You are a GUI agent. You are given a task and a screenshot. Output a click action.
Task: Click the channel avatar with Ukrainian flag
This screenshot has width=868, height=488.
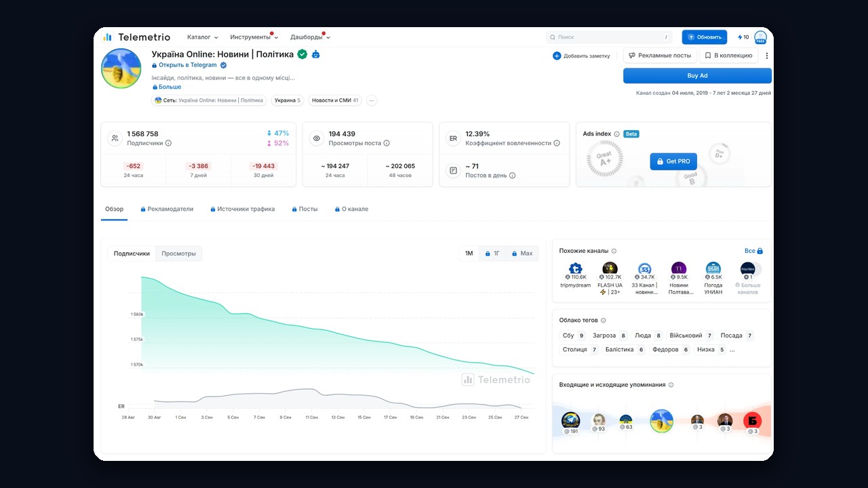(x=121, y=68)
